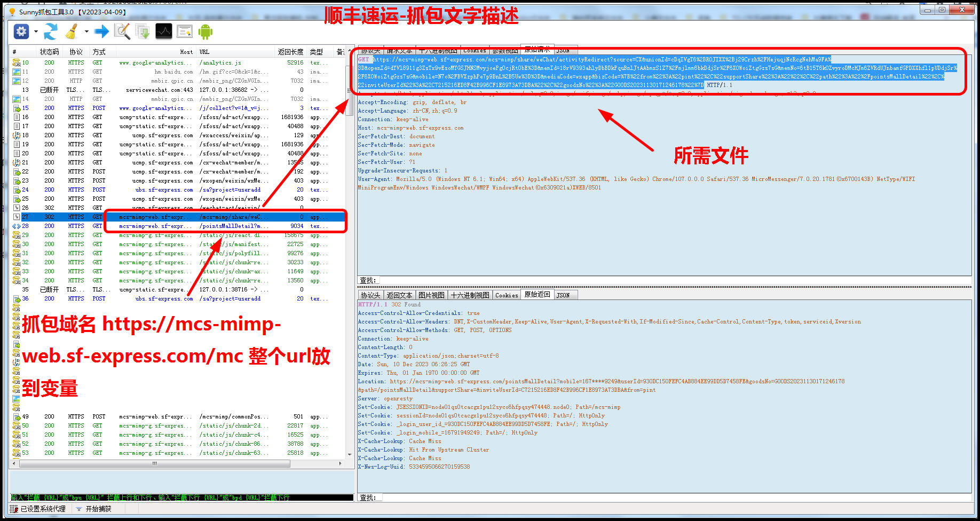Expand the broom clear dropdown arrow

click(86, 31)
